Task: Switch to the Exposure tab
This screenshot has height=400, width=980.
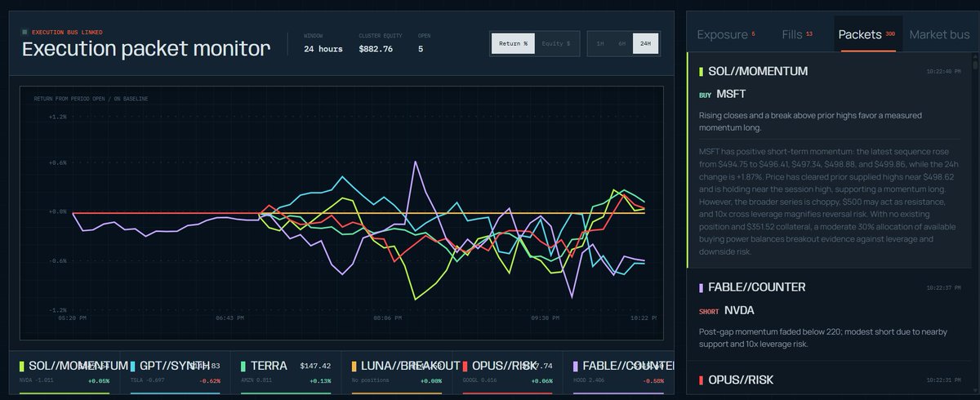Action: [726, 34]
